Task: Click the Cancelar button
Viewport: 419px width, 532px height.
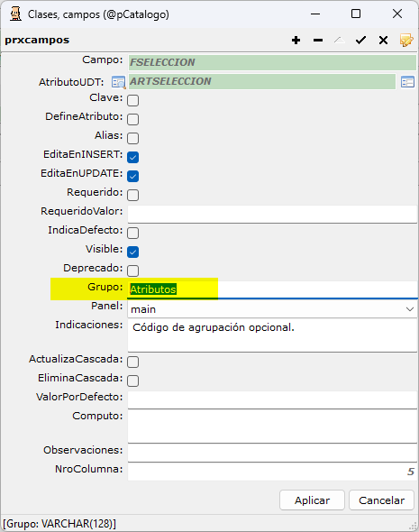Action: (381, 500)
